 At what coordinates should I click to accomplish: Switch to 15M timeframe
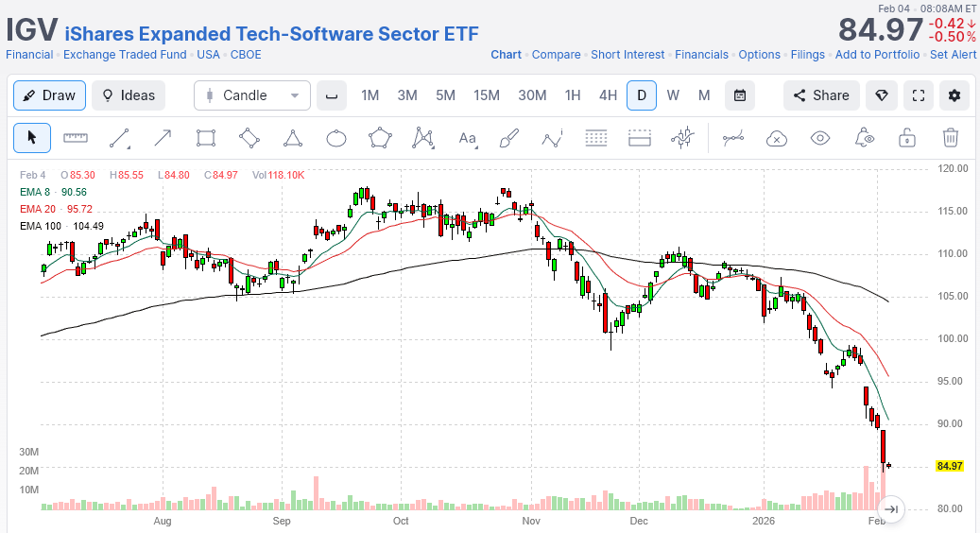click(x=487, y=95)
